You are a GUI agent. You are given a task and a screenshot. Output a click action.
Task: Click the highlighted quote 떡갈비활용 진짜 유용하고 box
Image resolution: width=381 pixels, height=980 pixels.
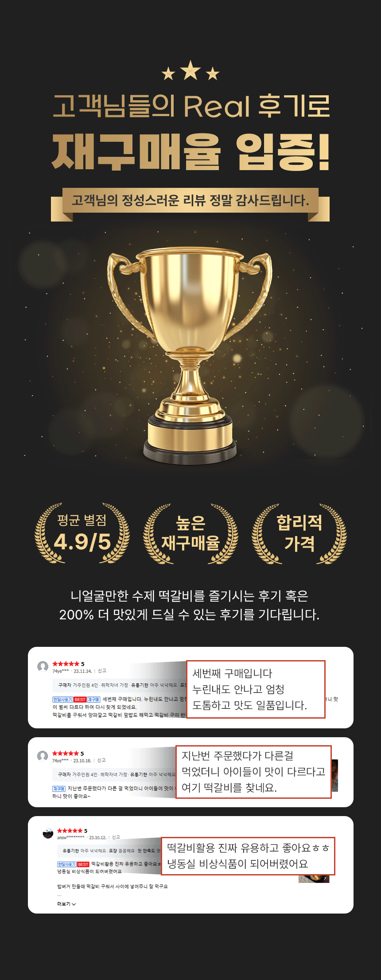click(248, 856)
